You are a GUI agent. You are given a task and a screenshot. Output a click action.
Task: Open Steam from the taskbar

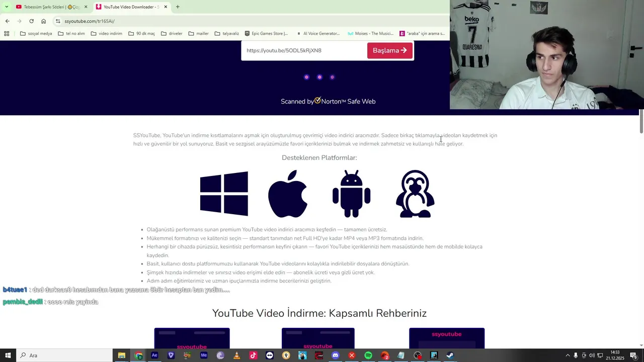click(x=450, y=355)
